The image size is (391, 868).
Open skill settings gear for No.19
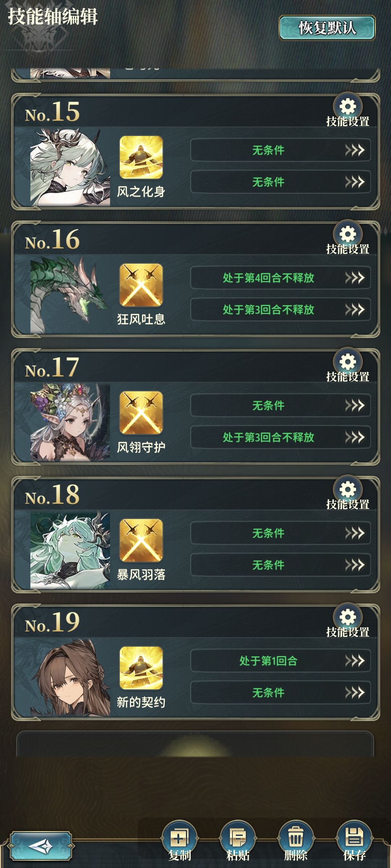348,617
